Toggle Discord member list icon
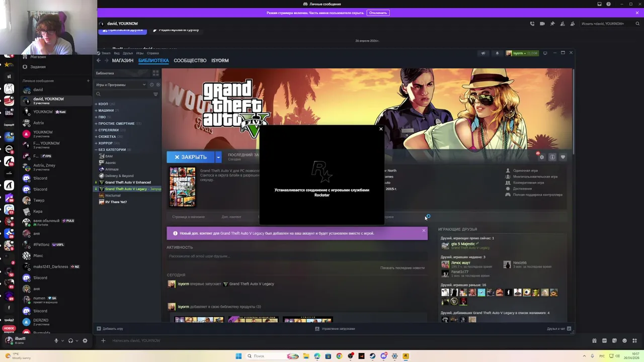The height and width of the screenshot is (362, 644). 573,24
